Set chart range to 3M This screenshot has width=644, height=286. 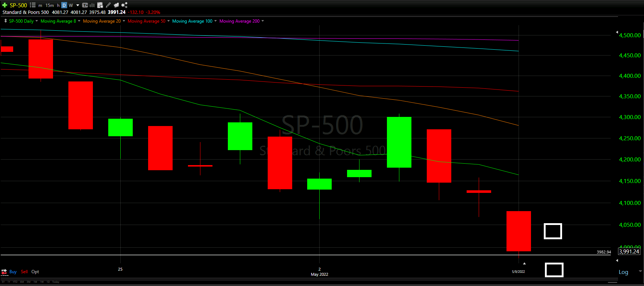29,282
